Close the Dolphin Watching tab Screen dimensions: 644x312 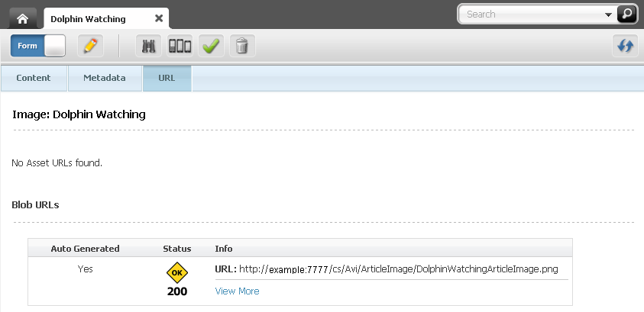pyautogui.click(x=159, y=18)
